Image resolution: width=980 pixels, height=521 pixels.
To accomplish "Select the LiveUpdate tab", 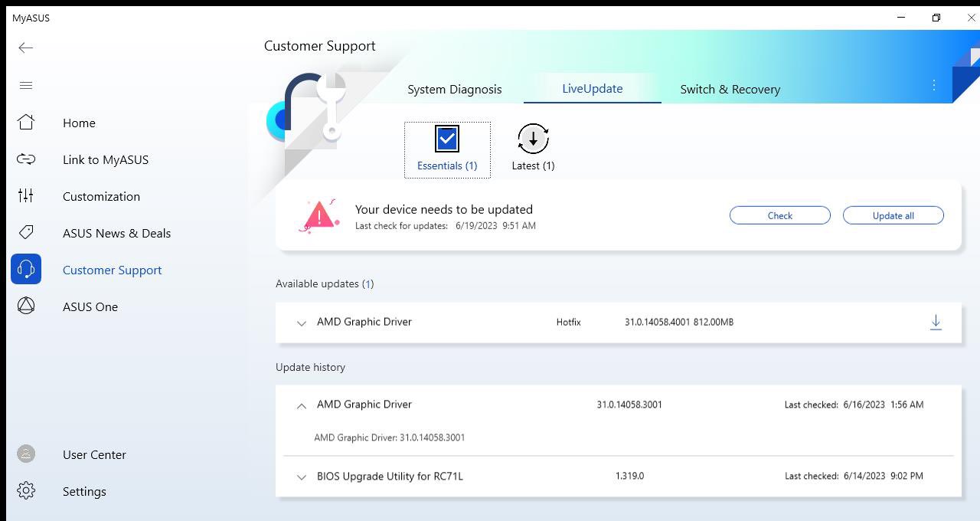I will (593, 89).
